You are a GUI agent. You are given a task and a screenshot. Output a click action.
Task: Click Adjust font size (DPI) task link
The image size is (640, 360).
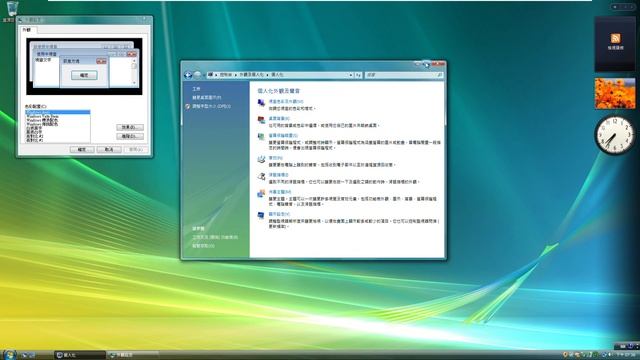pos(211,106)
